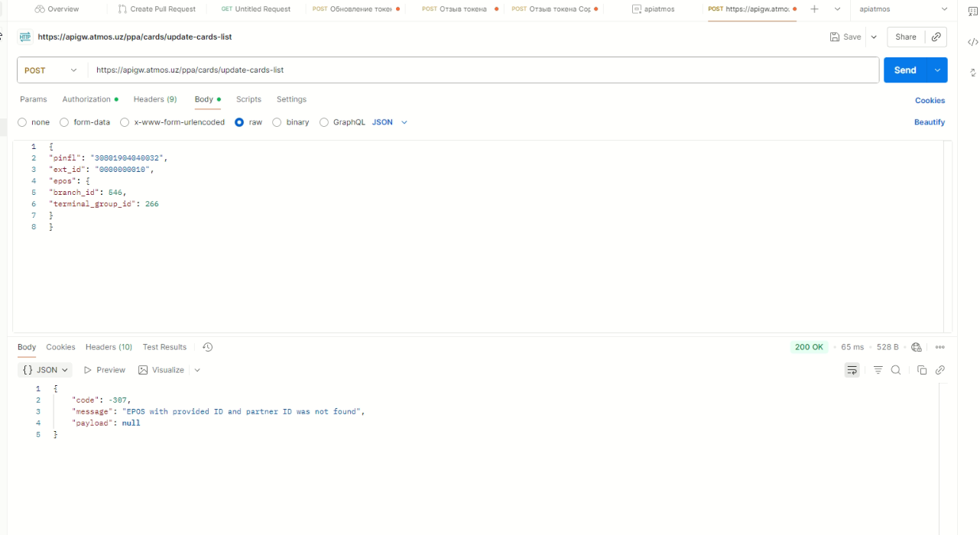Click the right sidebar icon below the code icon
The height and width of the screenshot is (535, 980).
[972, 73]
